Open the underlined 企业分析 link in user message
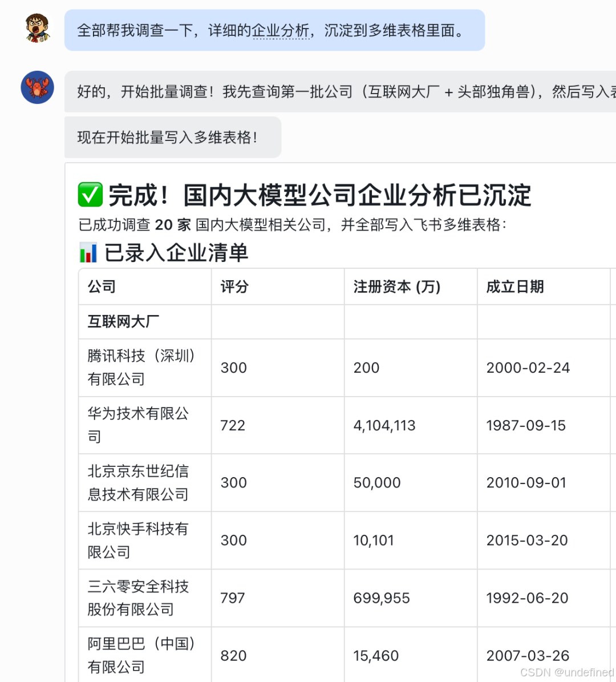Screen dimensions: 616x682 click(x=281, y=30)
